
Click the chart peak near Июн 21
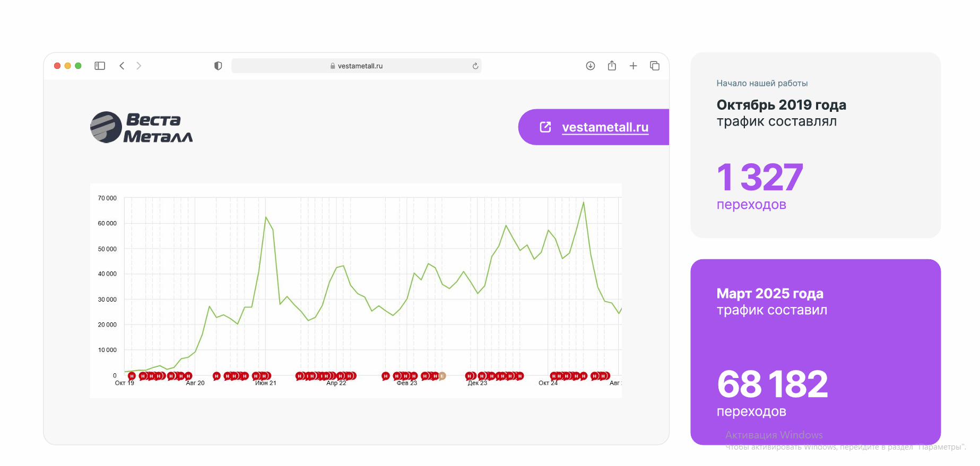coord(266,217)
